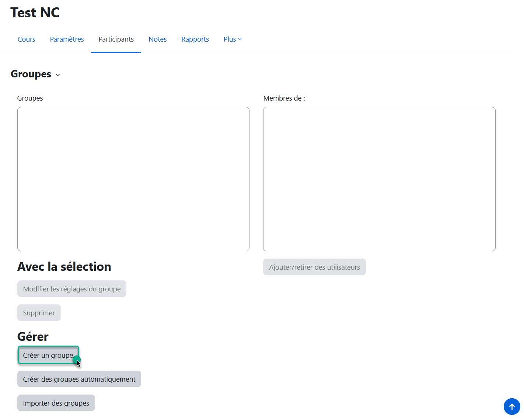Screen dimensions: 524x420
Task: Click the Membres de : label
Action: pyautogui.click(x=284, y=98)
